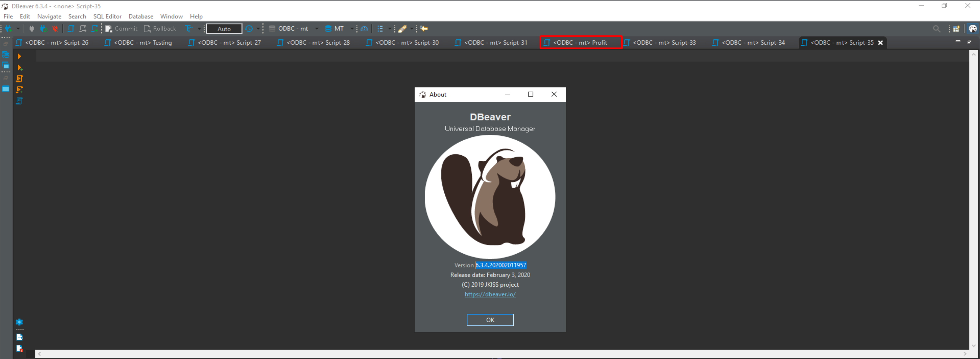The height and width of the screenshot is (359, 980).
Task: Click the Database Navigator sidebar icon
Action: click(6, 55)
